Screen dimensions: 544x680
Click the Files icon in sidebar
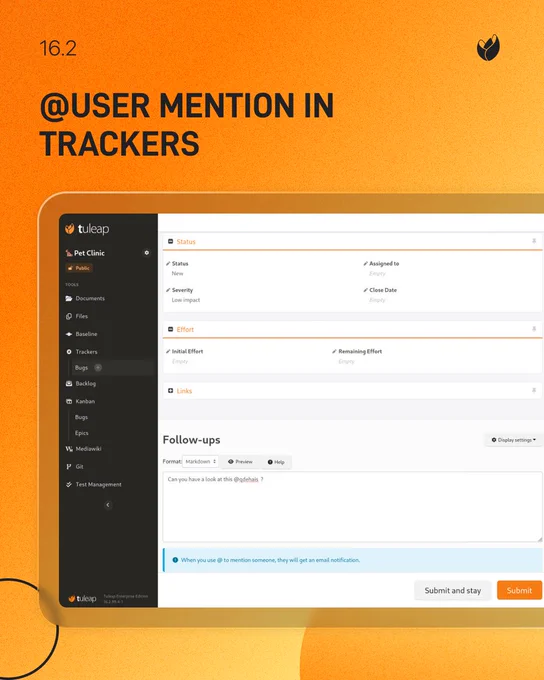(69, 316)
